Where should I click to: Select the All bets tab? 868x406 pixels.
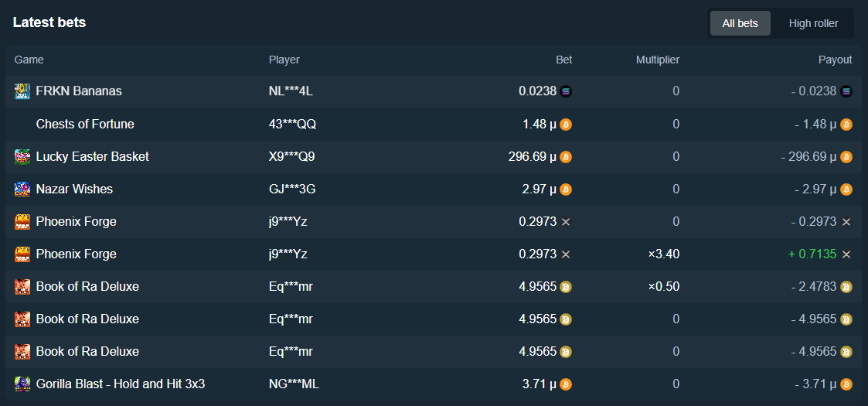[740, 23]
